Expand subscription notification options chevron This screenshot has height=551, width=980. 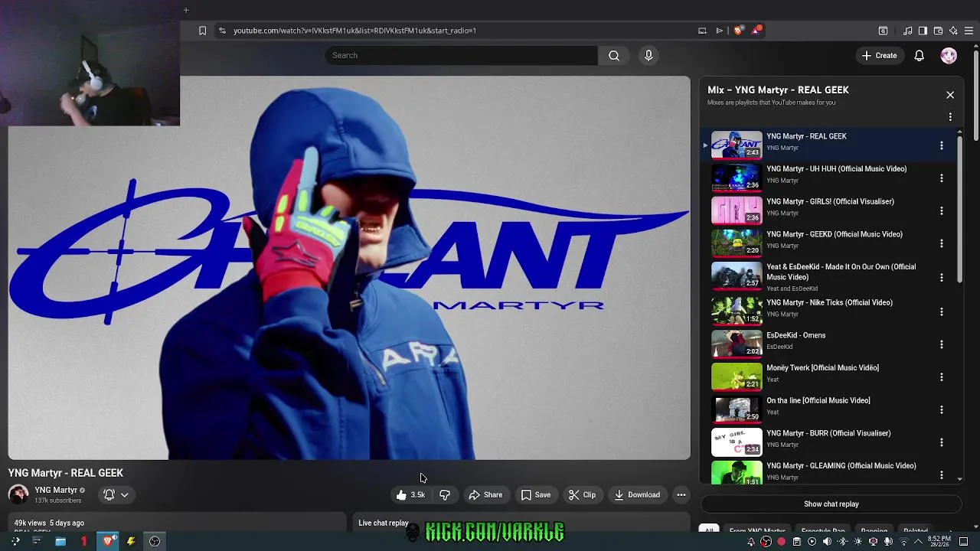(x=124, y=494)
